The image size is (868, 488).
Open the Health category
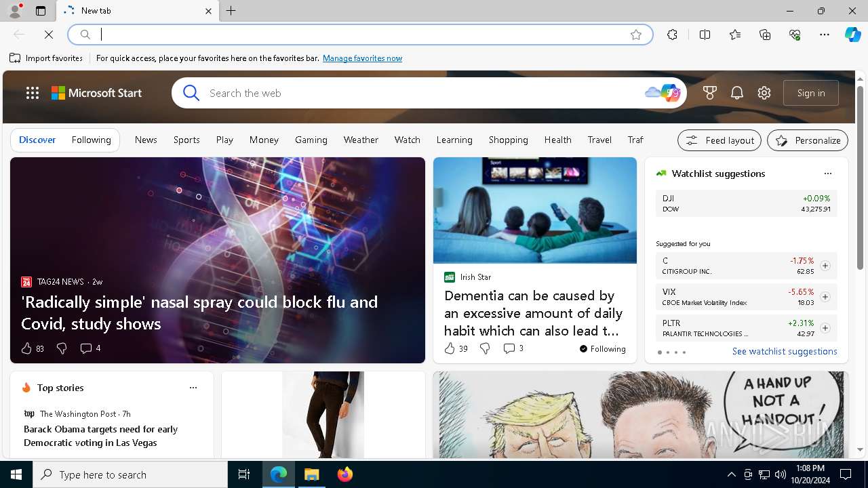tap(557, 140)
